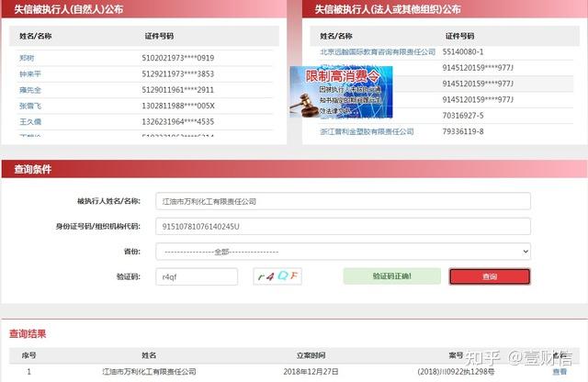Open the 省份 province dropdown
The width and height of the screenshot is (588, 382).
tap(343, 252)
